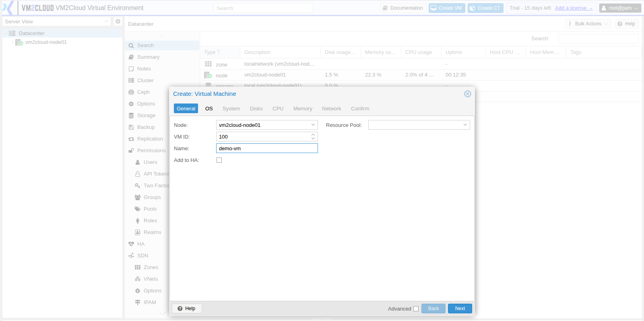Click the VM ID spinner arrows

pos(313,137)
